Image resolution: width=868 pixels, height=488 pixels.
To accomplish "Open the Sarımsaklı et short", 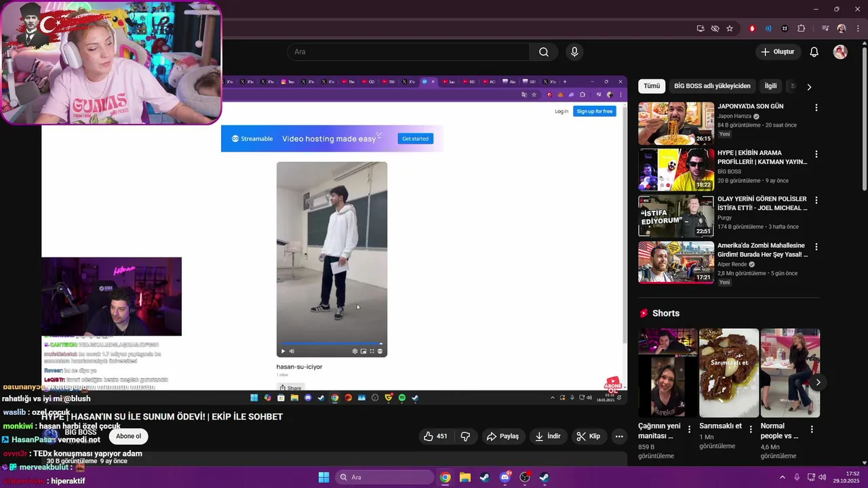I will (729, 373).
